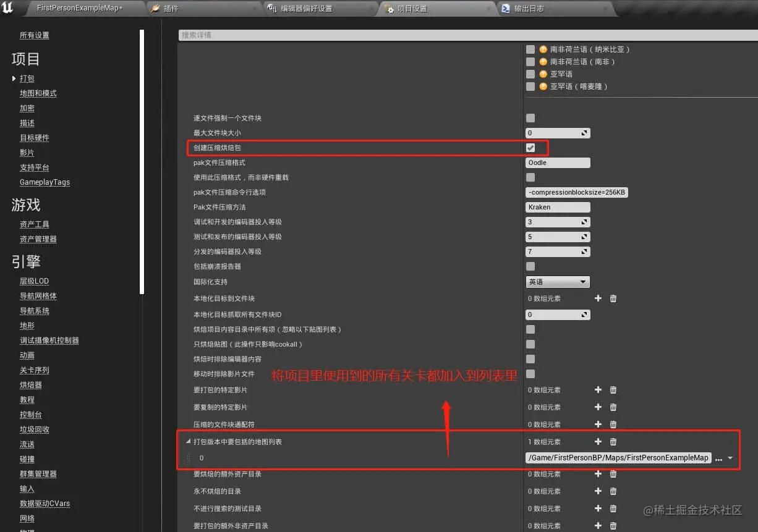Click the stepper of 本地化目标抓取所有文件块ID
Screen dimensions: 758x532
584,315
